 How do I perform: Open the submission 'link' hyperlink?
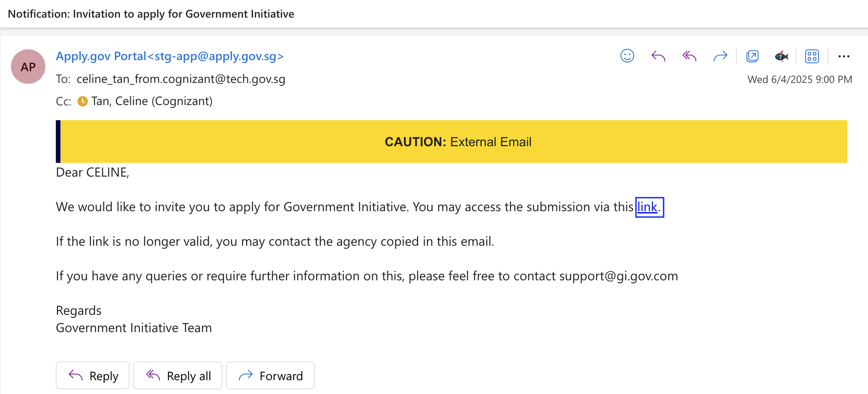(647, 207)
